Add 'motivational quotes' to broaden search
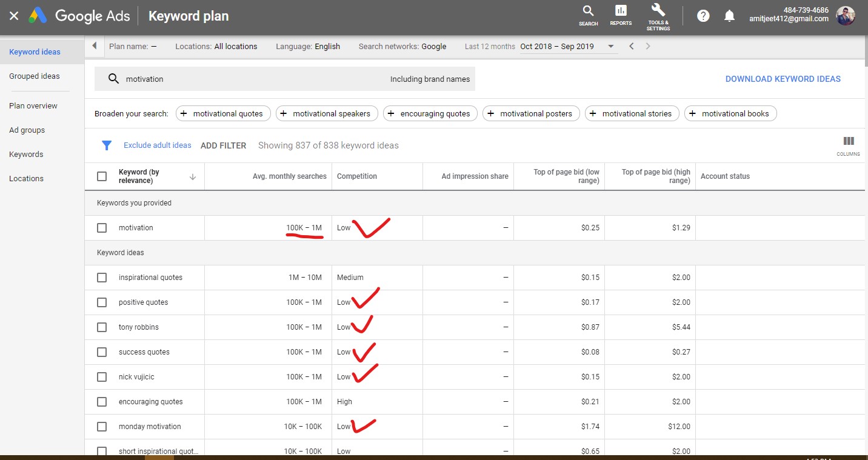Viewport: 868px width, 460px height. 222,113
